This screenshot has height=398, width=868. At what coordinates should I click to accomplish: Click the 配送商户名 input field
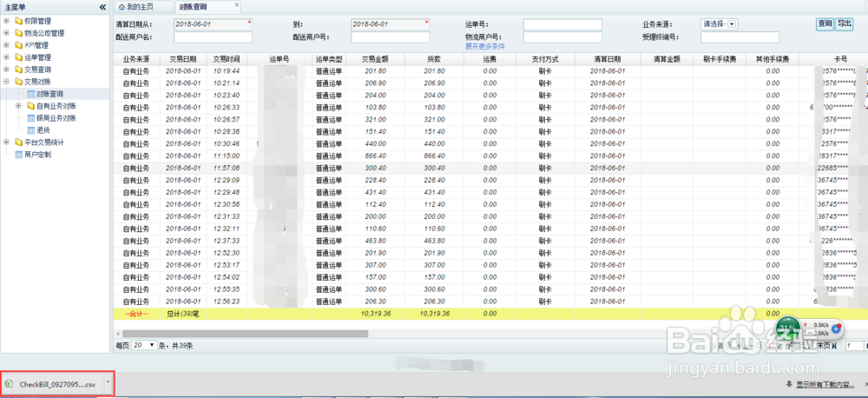click(214, 37)
